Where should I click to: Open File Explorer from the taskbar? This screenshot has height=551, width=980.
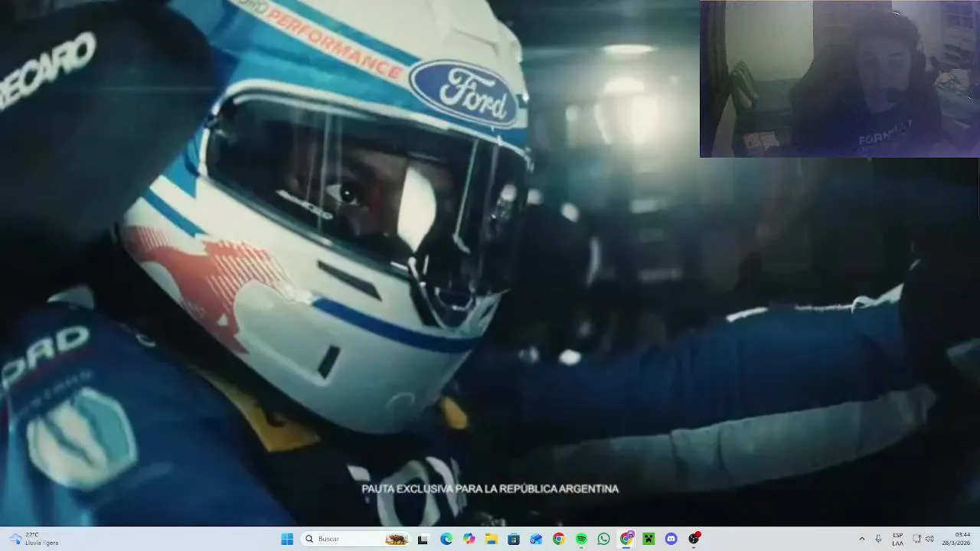tap(492, 539)
